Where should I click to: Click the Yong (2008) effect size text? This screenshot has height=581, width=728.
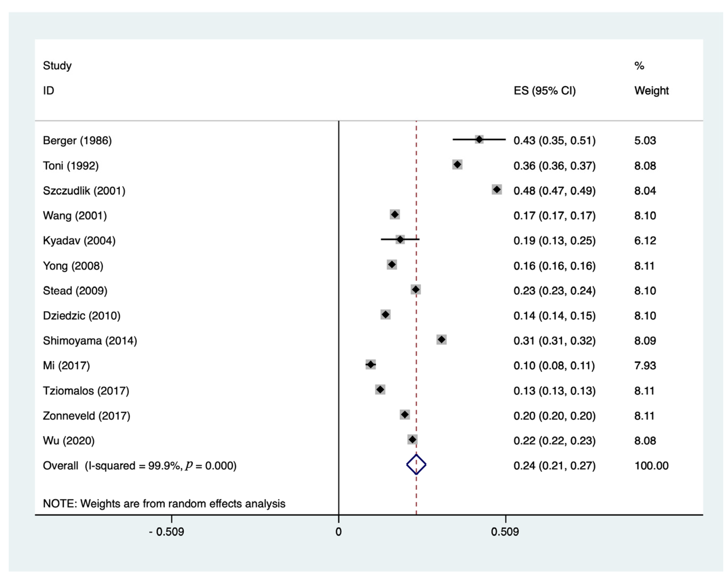pyautogui.click(x=554, y=266)
